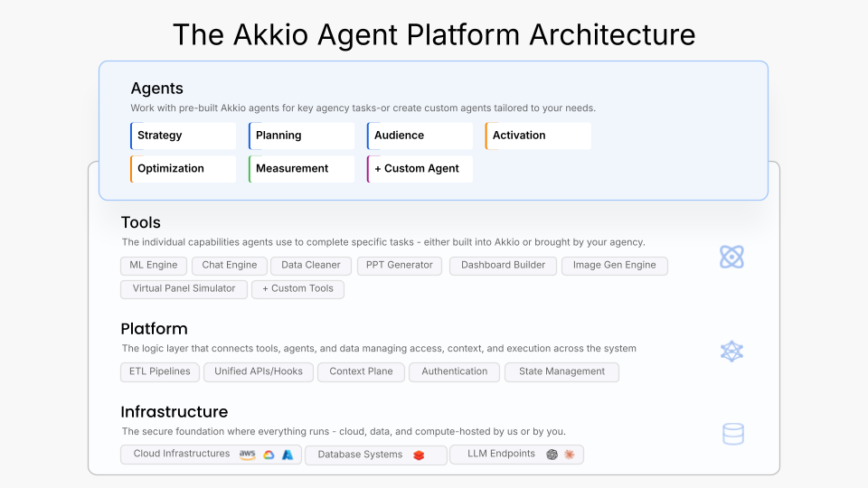868x488 pixels.
Task: Click the red Database Systems stack icon
Action: coord(419,455)
